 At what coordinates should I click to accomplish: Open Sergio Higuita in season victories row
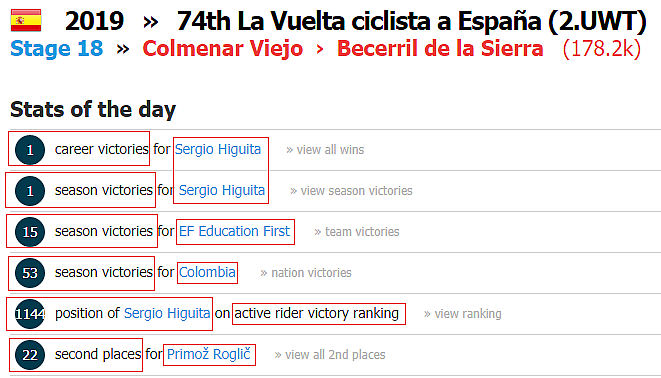pos(222,190)
